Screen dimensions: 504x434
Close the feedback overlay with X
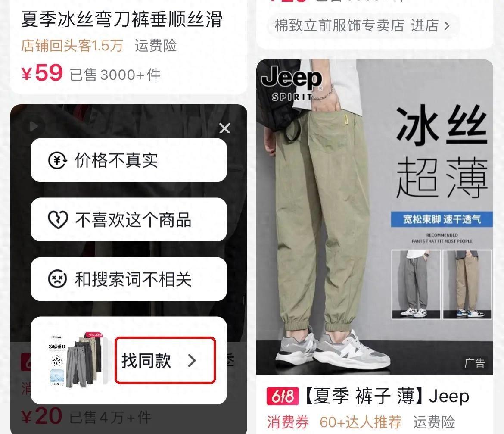pyautogui.click(x=224, y=128)
